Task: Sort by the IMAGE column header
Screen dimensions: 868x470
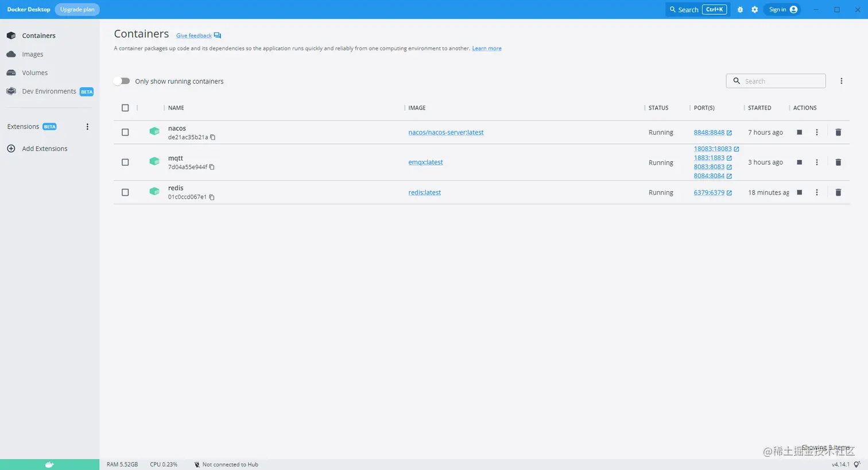Action: click(x=417, y=108)
